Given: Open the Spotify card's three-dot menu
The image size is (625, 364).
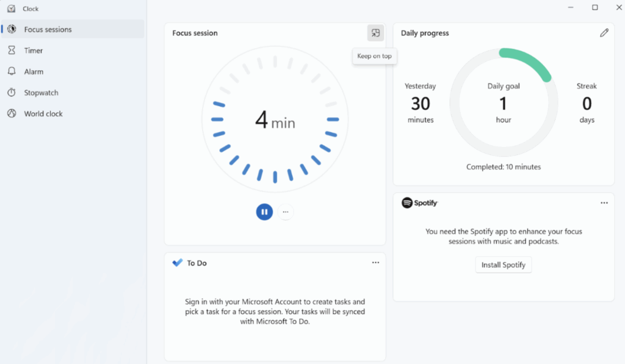Looking at the screenshot, I should pyautogui.click(x=604, y=203).
